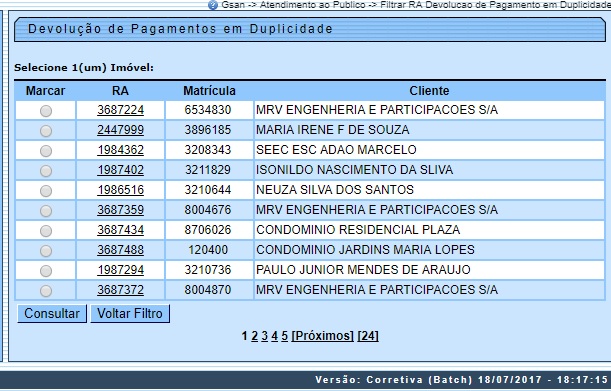
Task: Open the help icon beside the breadcrumb
Action: pyautogui.click(x=213, y=5)
